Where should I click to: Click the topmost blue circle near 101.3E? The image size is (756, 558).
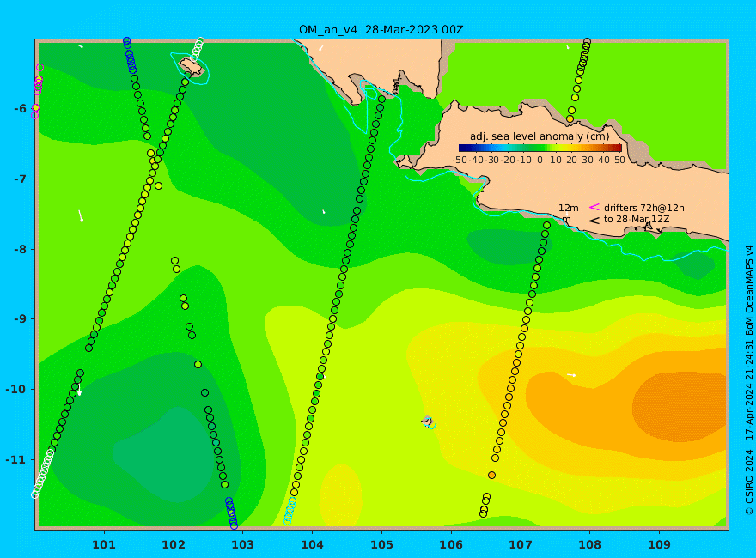(126, 41)
